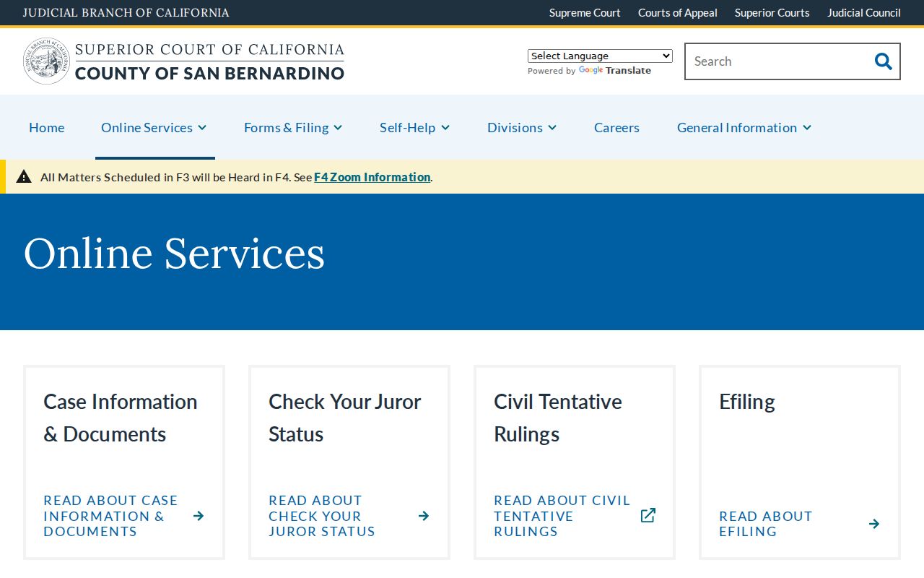Screen dimensions: 924x578
Task: Click the Civil Tentative Rulings heading
Action: coord(558,418)
